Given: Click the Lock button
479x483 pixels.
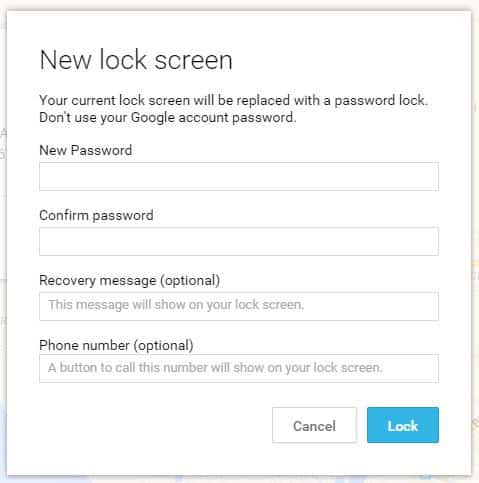Looking at the screenshot, I should click(403, 425).
